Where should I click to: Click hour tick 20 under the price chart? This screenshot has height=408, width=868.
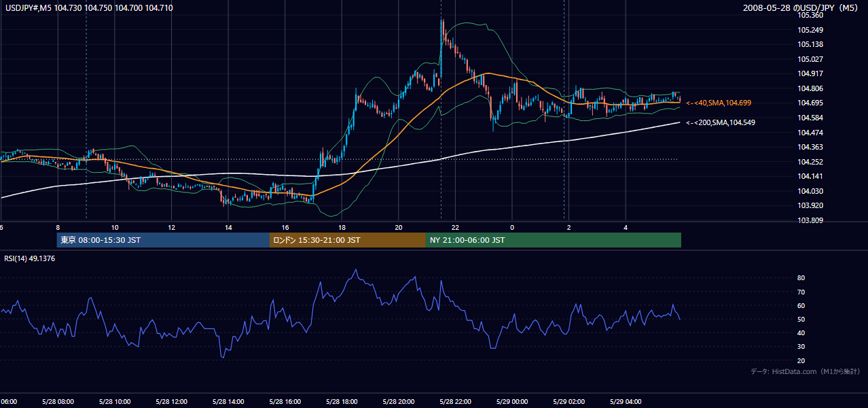(x=398, y=227)
